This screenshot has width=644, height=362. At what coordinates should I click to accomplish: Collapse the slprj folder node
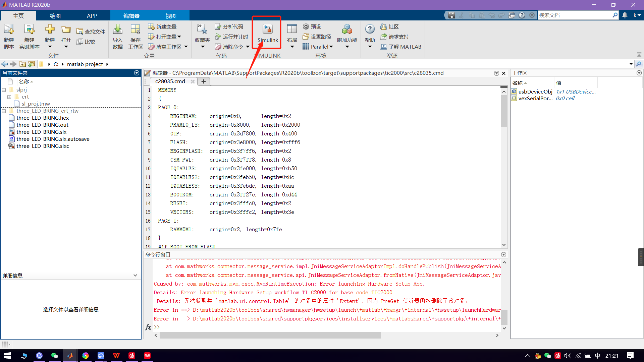click(x=4, y=90)
